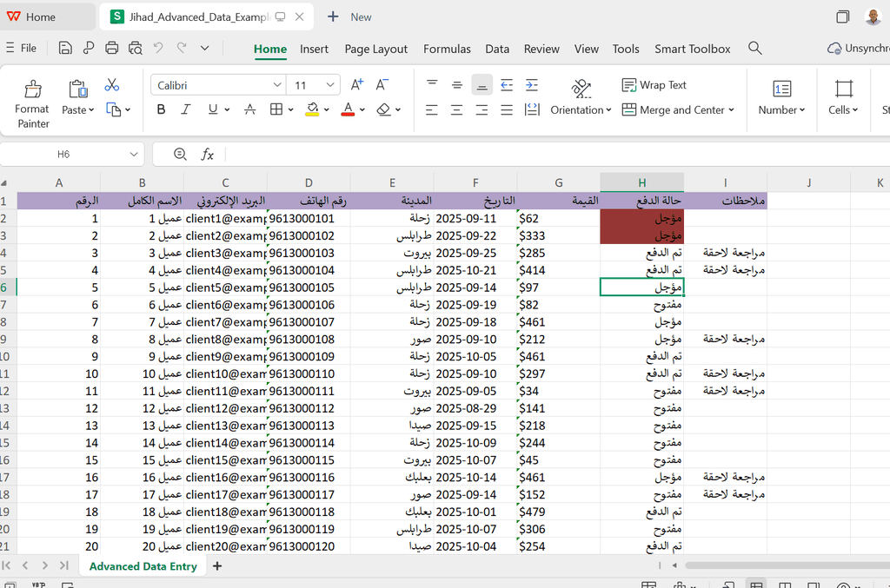This screenshot has height=588, width=890.
Task: Click the Insert Function fx icon
Action: 208,155
